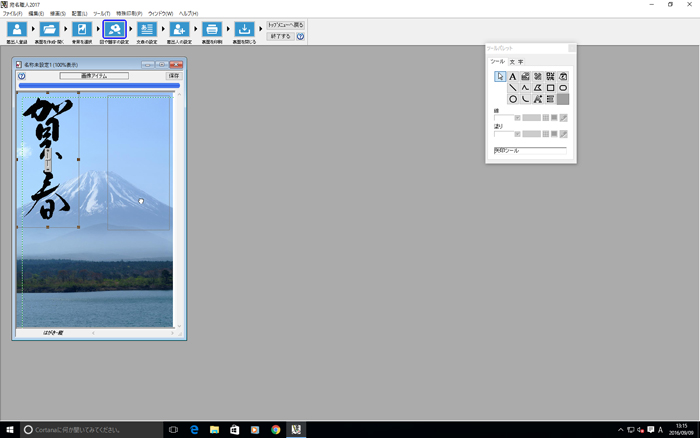The width and height of the screenshot is (700, 438).
Task: Open the ファイル (File) menu
Action: click(13, 13)
